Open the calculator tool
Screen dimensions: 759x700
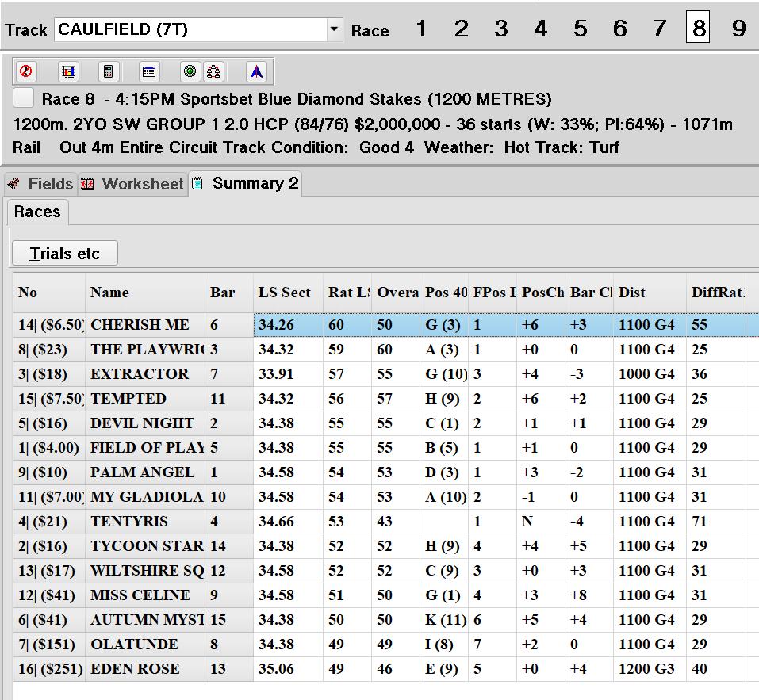click(109, 72)
